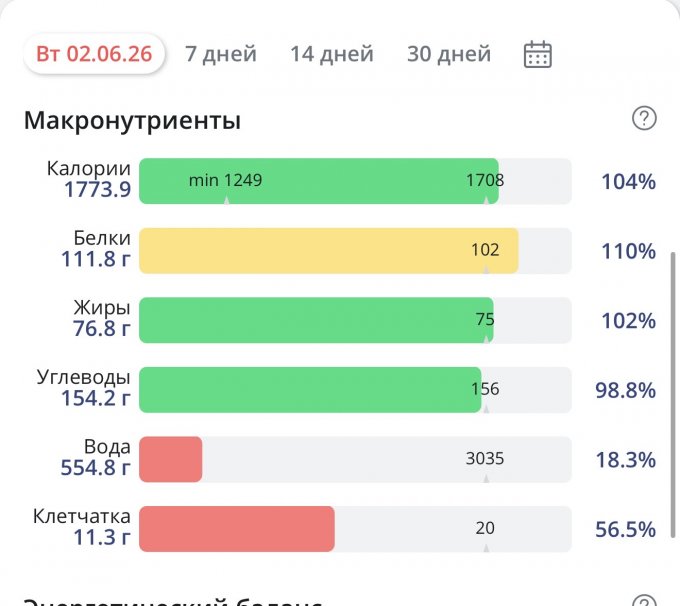Switch to the 14 дней period
Image resolution: width=680 pixels, height=606 pixels.
pos(332,54)
